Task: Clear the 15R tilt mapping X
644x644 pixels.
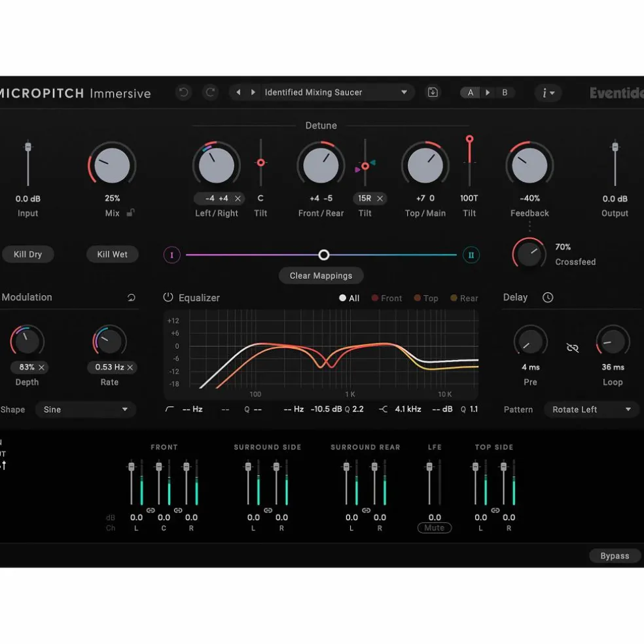Action: pyautogui.click(x=380, y=198)
